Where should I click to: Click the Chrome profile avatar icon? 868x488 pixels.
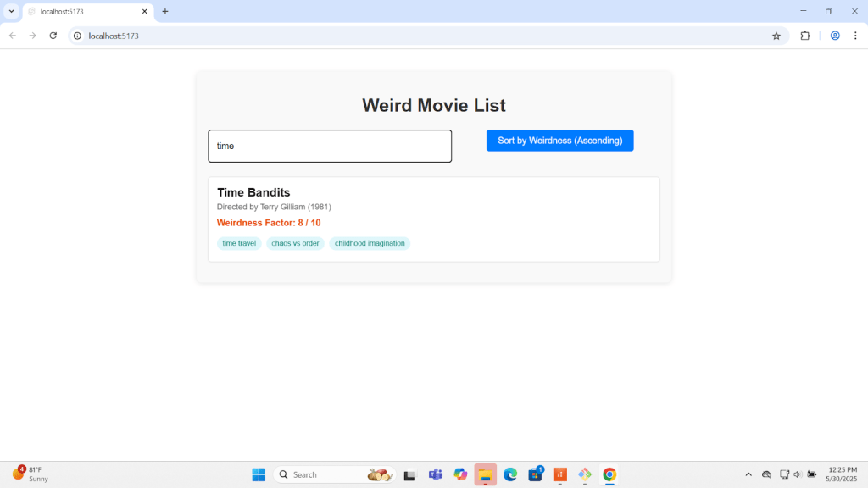tap(834, 36)
